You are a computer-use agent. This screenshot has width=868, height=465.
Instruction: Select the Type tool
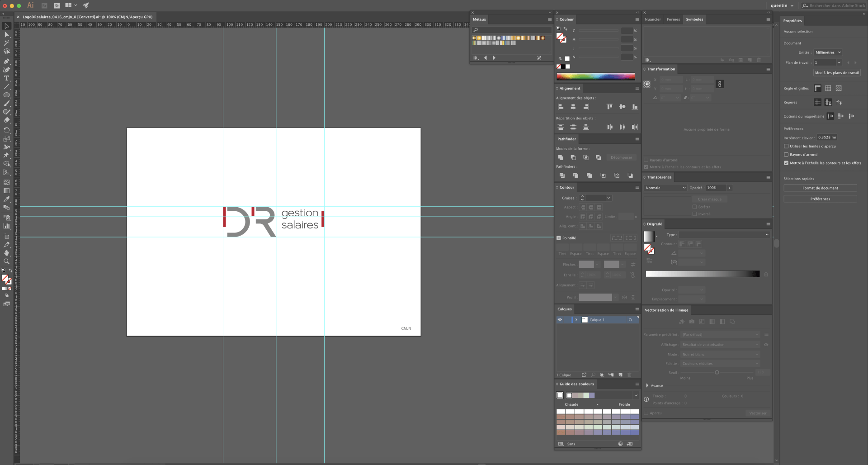tap(7, 79)
